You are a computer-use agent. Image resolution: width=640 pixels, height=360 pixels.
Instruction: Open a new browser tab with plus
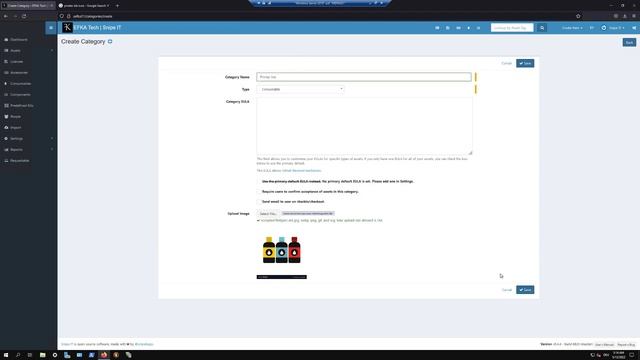click(117, 6)
